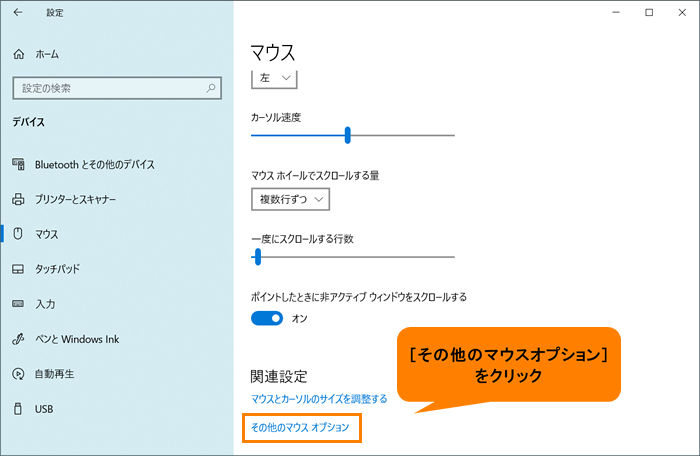Select the printer icon for プリンターとスキャナー
The image size is (700, 456).
tap(18, 199)
